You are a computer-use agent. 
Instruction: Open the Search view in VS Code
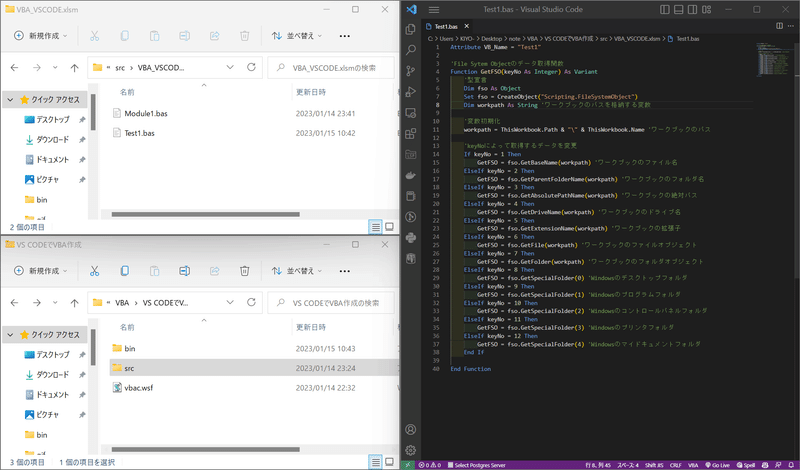[x=410, y=50]
